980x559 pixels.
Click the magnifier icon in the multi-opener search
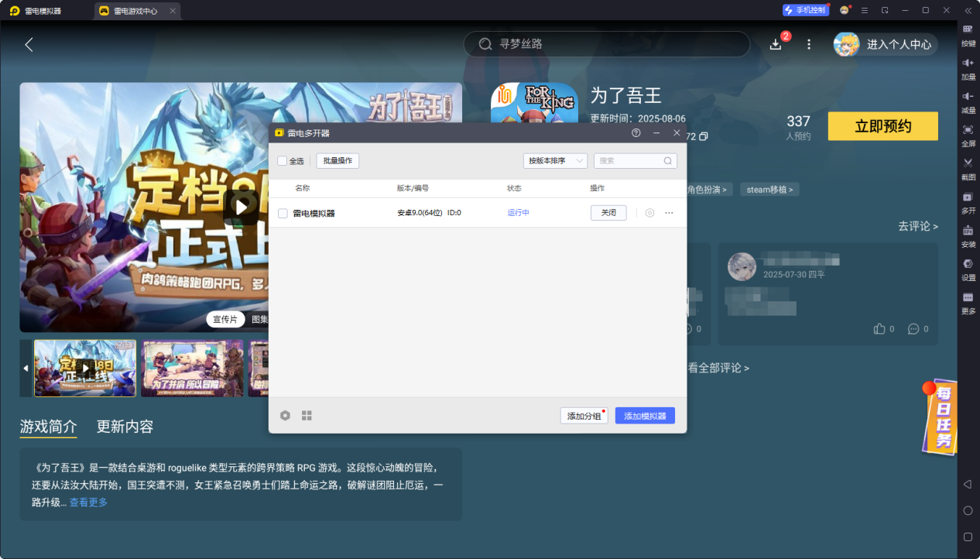(668, 161)
